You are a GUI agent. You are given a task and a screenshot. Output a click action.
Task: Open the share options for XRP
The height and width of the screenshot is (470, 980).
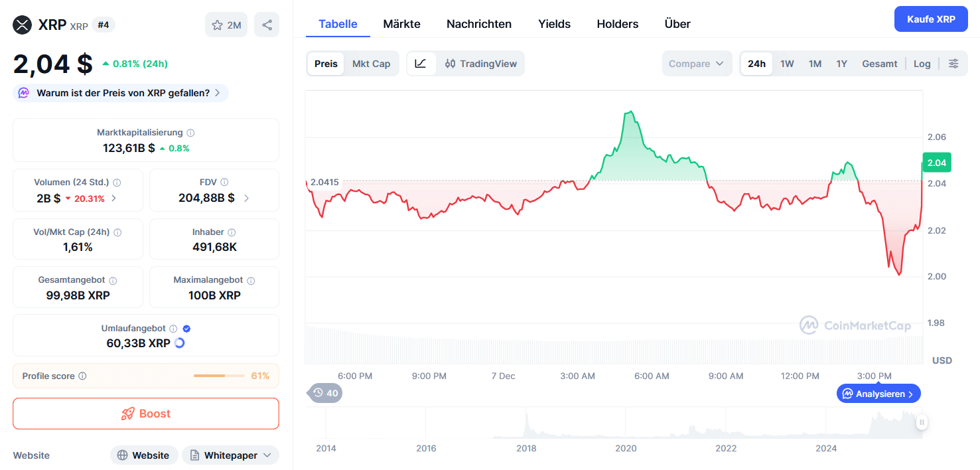click(267, 24)
